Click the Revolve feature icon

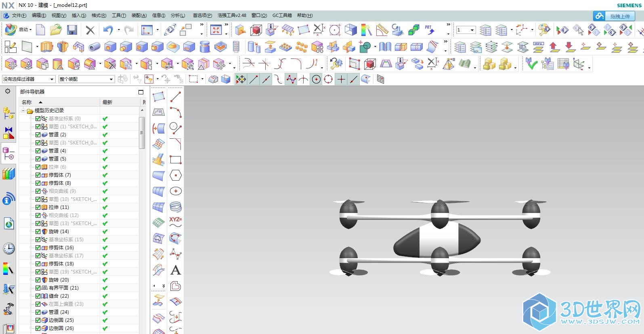63,47
